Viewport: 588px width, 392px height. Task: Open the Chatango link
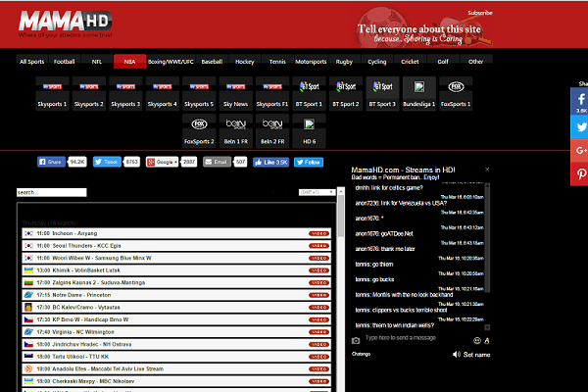coord(361,354)
